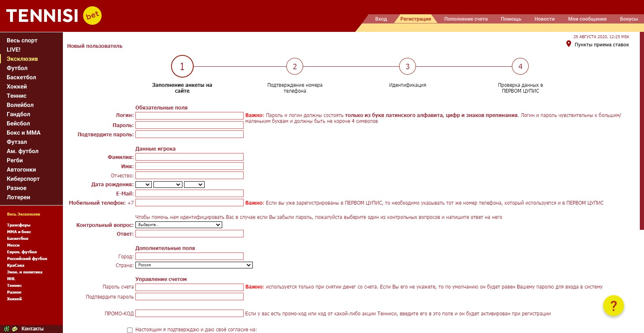
Task: Select Месси in the exclusive list
Action: point(13,245)
